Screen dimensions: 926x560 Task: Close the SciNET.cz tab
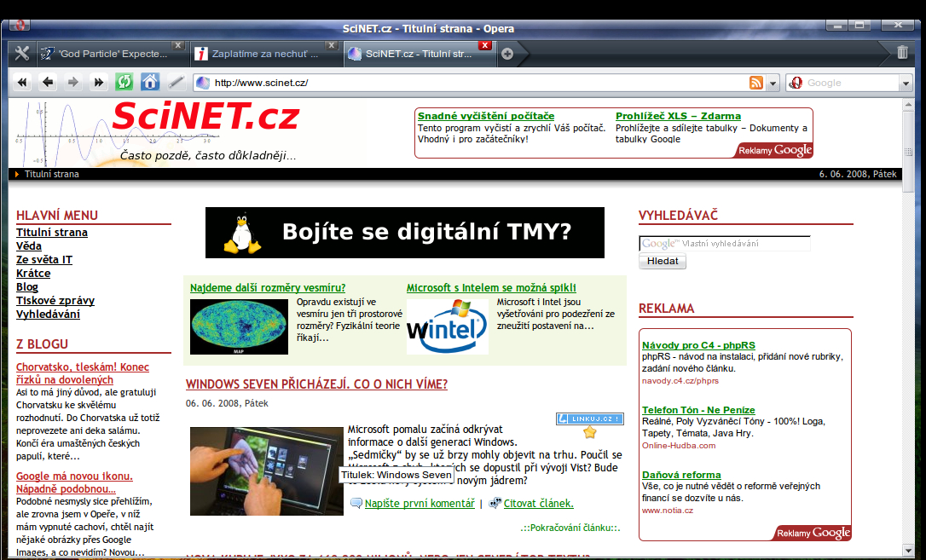[485, 45]
